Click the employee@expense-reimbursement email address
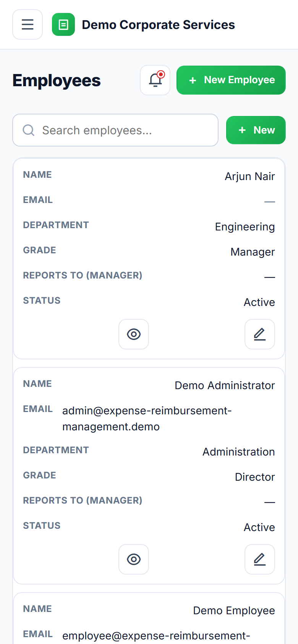Viewport: 298px width, 644px height. (x=156, y=636)
